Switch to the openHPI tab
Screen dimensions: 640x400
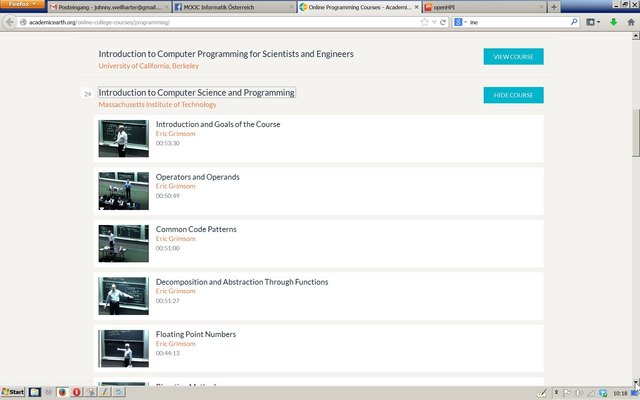click(x=484, y=7)
